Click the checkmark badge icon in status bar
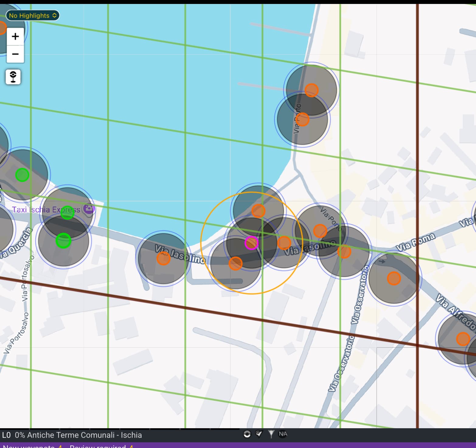476x448 pixels. coord(259,434)
